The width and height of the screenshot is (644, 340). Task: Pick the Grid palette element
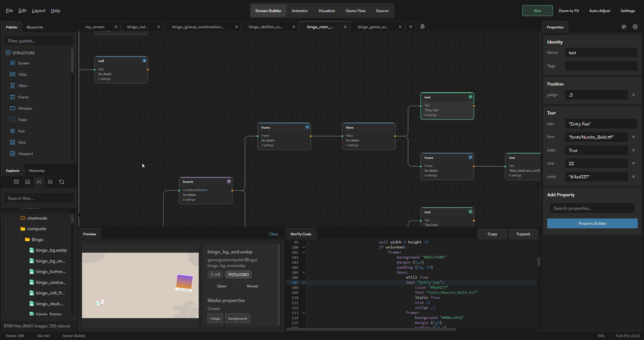pos(22,142)
